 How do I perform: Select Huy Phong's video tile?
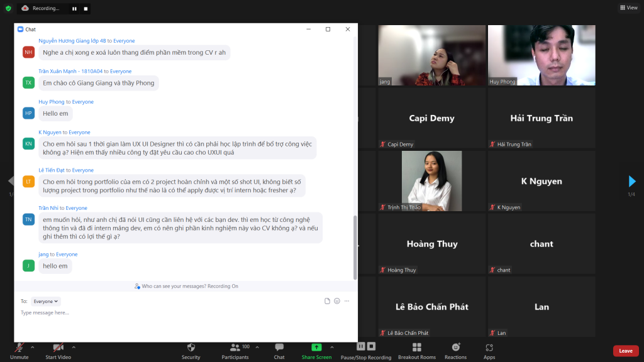point(541,55)
